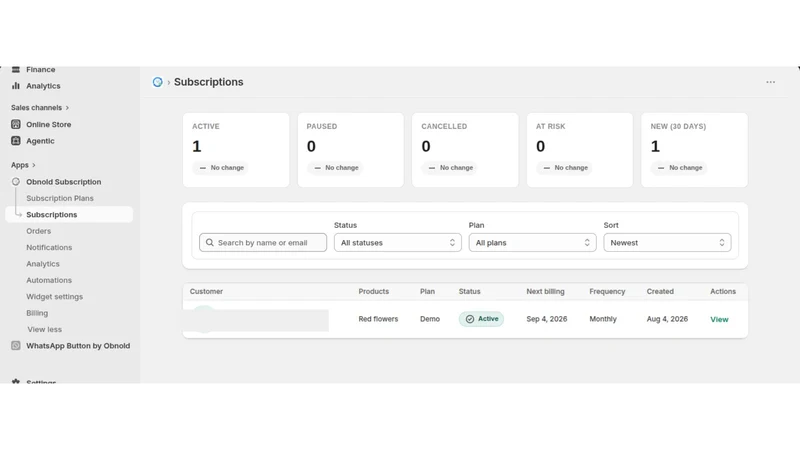Click the PAUSED summary card
The height and width of the screenshot is (450, 800).
pos(351,150)
